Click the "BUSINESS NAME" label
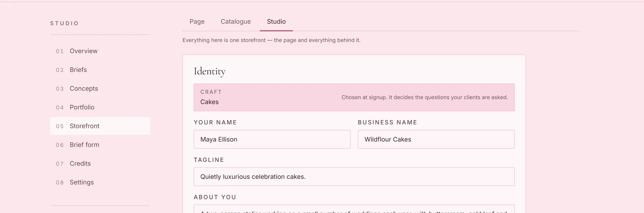This screenshot has height=213, width=644. pyautogui.click(x=387, y=123)
